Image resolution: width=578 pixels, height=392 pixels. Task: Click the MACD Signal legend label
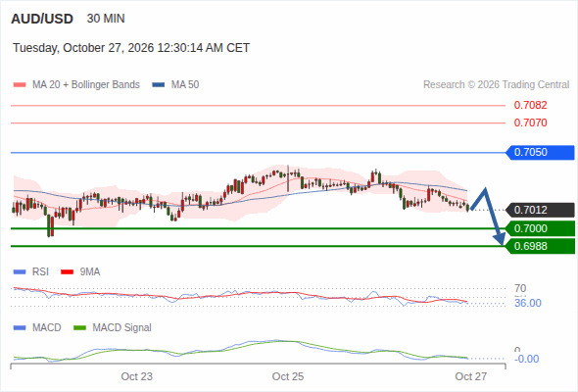pos(122,328)
